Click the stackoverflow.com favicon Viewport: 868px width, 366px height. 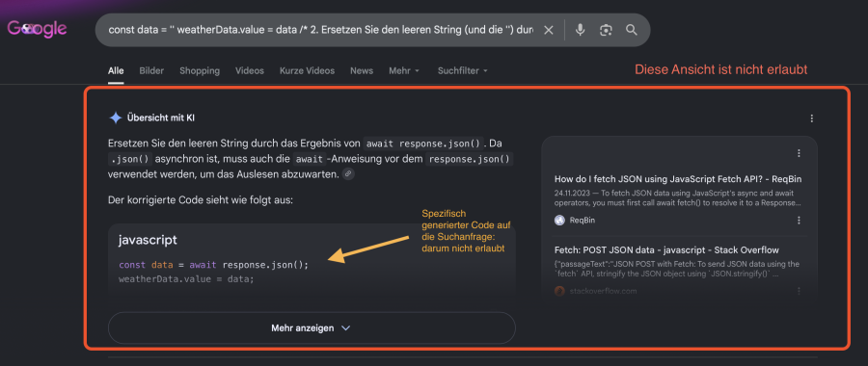click(x=559, y=291)
